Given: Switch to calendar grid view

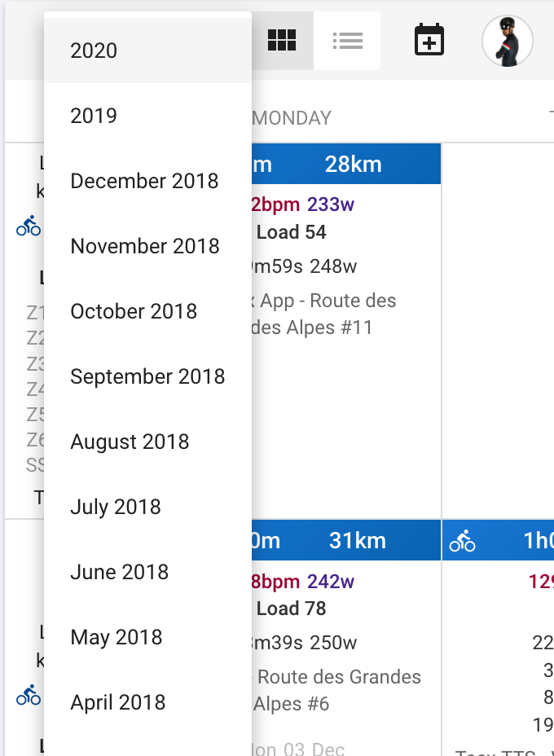Looking at the screenshot, I should coord(282,41).
